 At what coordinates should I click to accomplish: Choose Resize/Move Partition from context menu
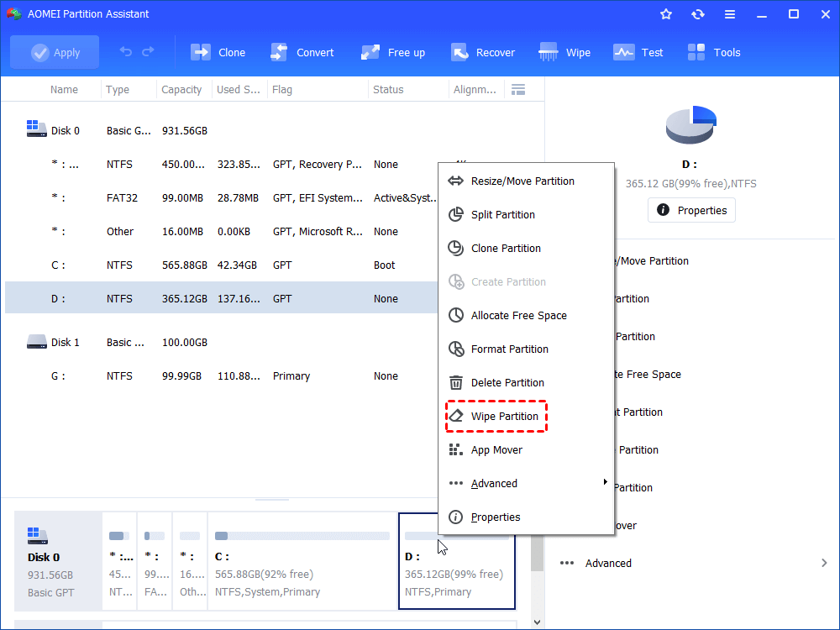(x=526, y=181)
